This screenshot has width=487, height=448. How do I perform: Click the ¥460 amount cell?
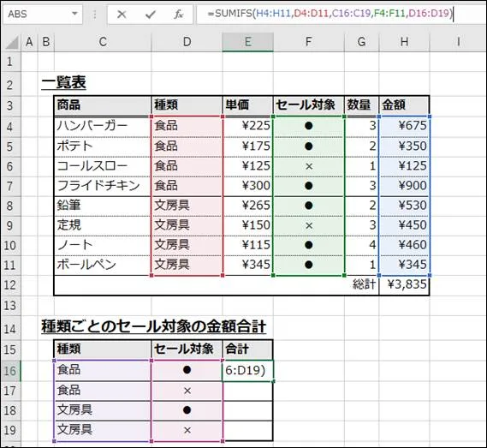tap(404, 245)
